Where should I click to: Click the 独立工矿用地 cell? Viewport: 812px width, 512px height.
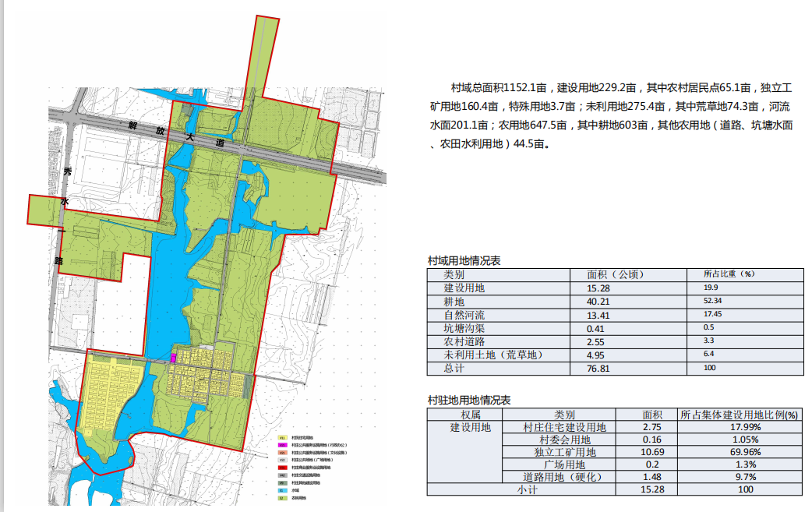[x=565, y=453]
